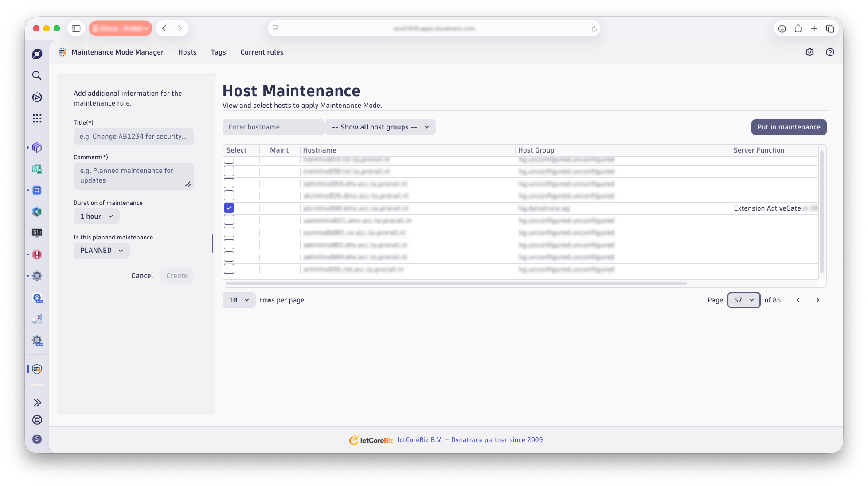Open the Show all host groups dropdown
This screenshot has height=486, width=868.
tap(380, 127)
